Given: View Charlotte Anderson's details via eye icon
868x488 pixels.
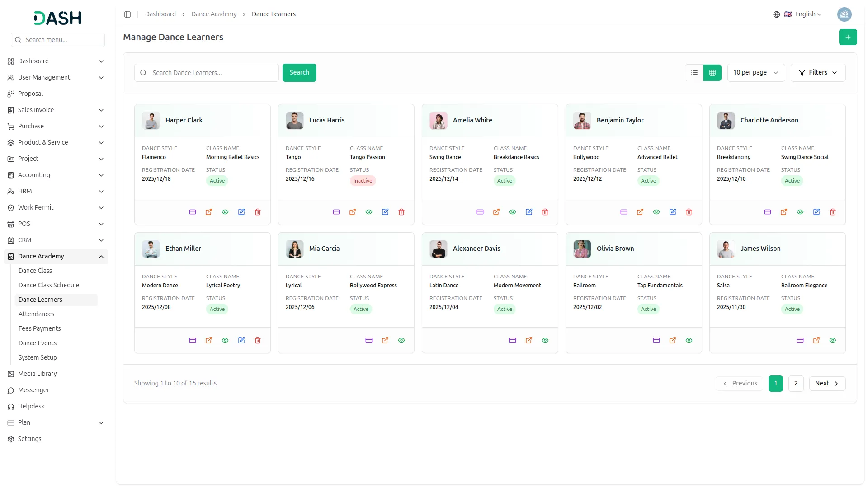Looking at the screenshot, I should point(800,212).
